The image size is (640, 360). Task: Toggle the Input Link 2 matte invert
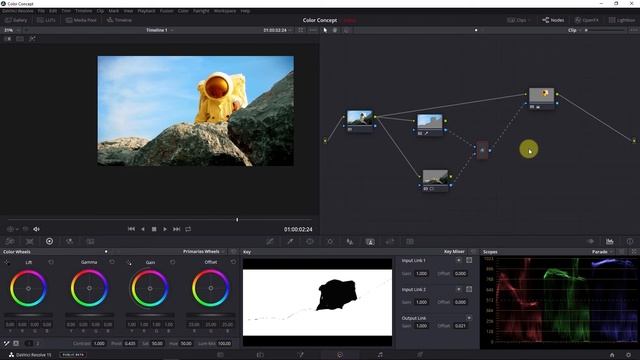pos(469,289)
